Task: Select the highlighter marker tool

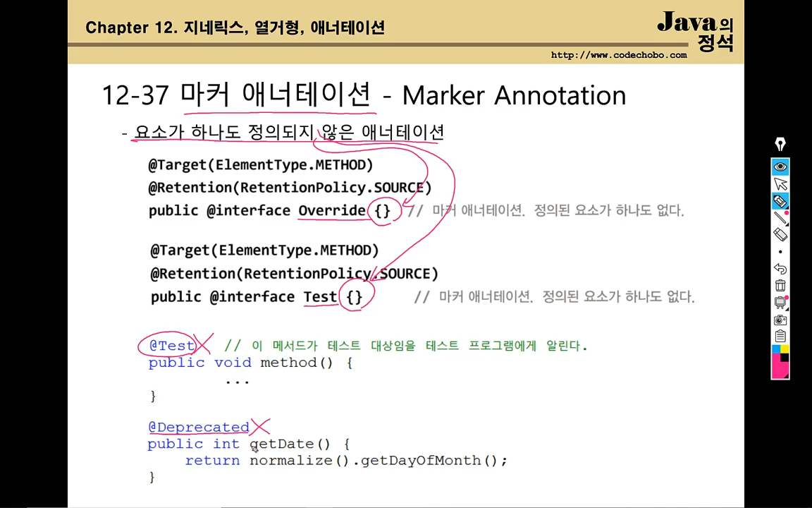Action: tap(780, 200)
